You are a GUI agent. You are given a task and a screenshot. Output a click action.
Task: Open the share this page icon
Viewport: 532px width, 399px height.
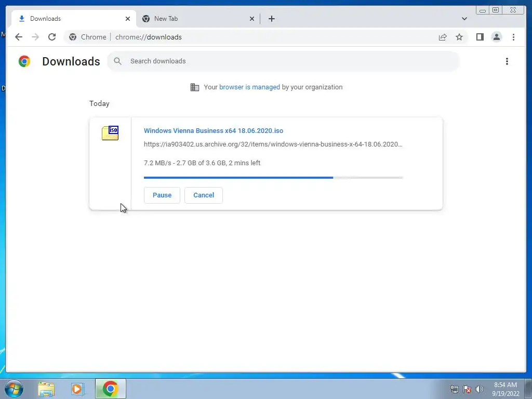pos(443,37)
